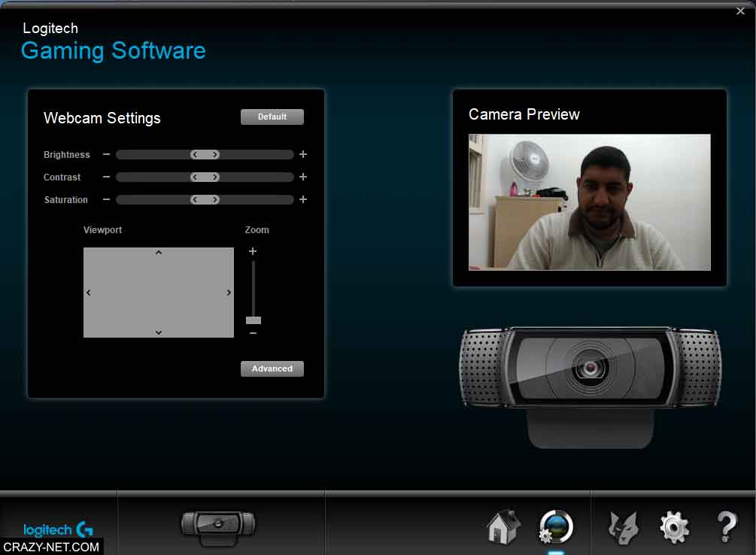
Task: Open the gear Settings icon
Action: [x=675, y=527]
